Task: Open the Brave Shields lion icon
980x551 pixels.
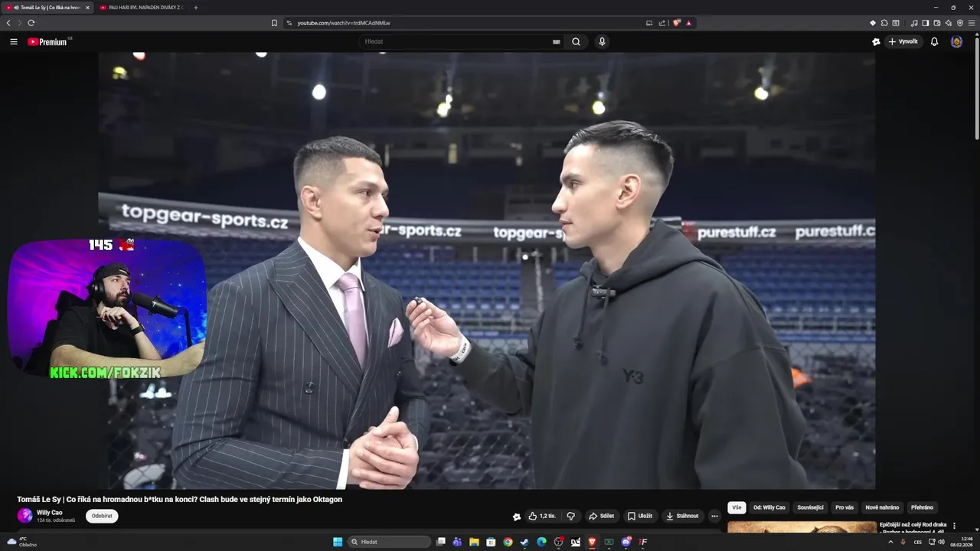Action: (x=676, y=23)
